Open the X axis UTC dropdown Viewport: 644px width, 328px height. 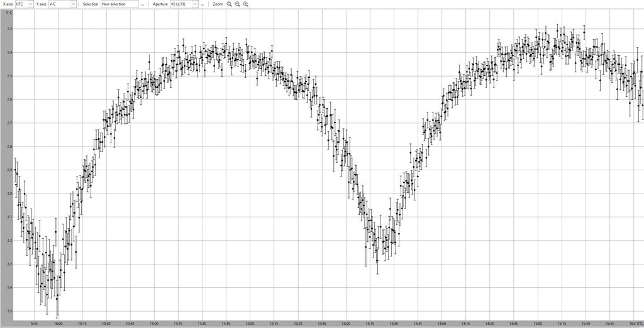coord(25,4)
